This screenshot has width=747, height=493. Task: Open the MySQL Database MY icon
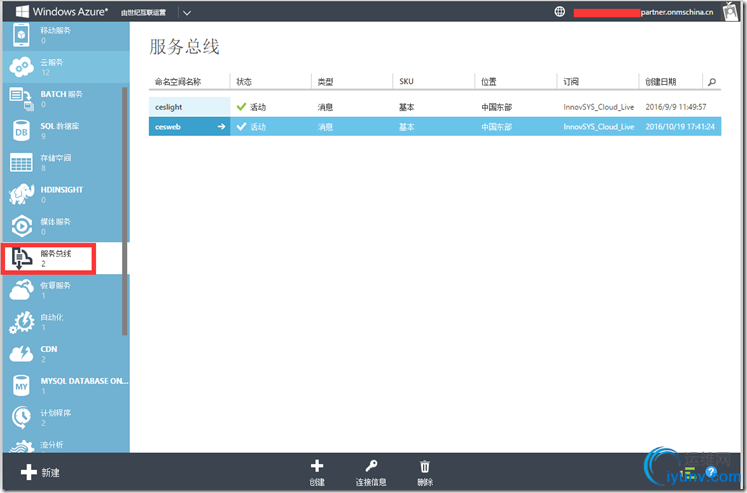click(x=21, y=385)
